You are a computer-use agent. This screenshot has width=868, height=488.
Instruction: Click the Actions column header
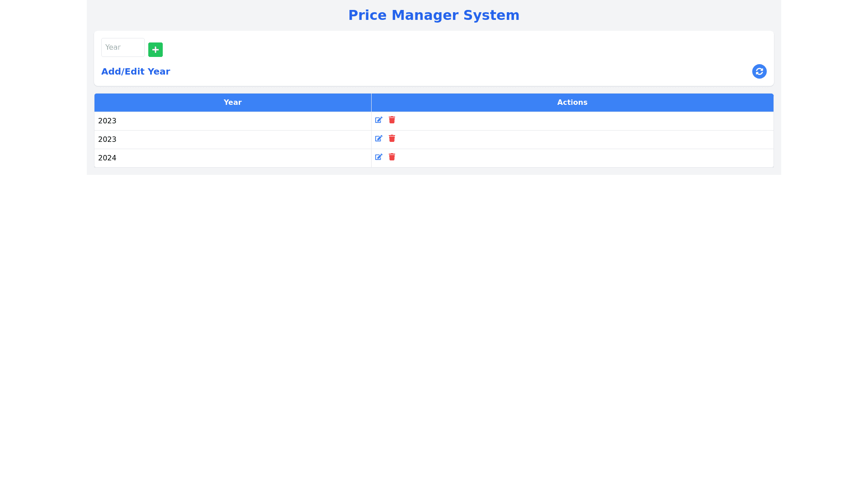tap(572, 103)
